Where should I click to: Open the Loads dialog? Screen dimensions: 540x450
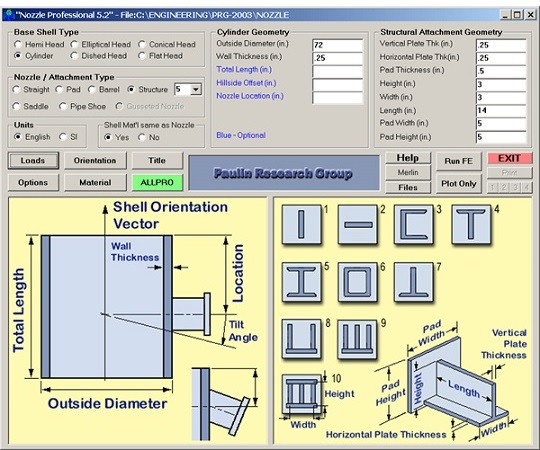pos(33,161)
